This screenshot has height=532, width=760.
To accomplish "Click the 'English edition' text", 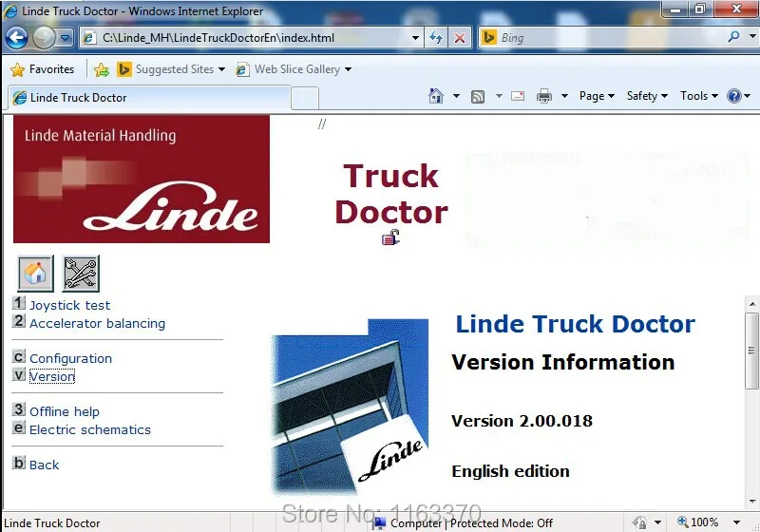I will click(511, 471).
